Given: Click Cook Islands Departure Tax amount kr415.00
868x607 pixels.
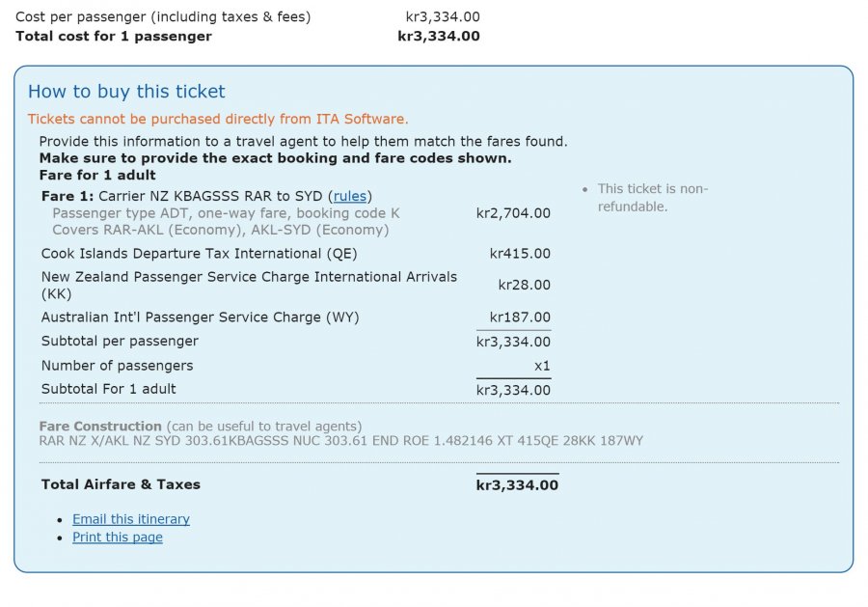Looking at the screenshot, I should [x=520, y=254].
